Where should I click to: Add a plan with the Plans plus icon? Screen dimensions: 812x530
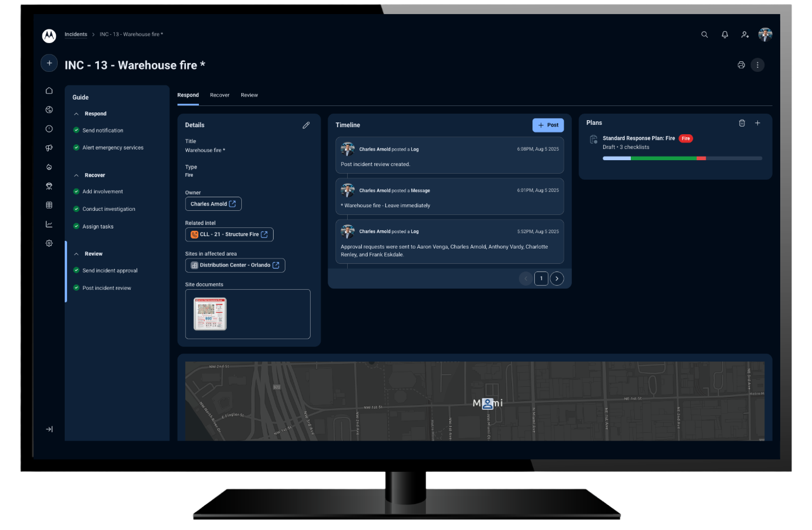(758, 123)
